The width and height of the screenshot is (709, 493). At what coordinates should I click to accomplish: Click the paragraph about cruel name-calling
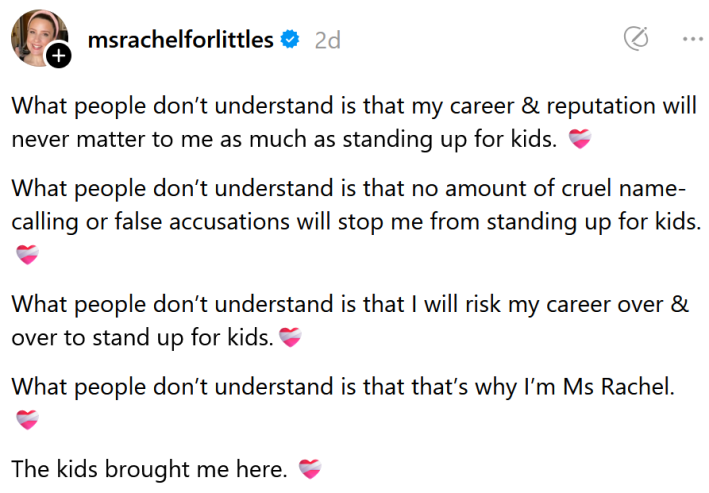pyautogui.click(x=350, y=205)
